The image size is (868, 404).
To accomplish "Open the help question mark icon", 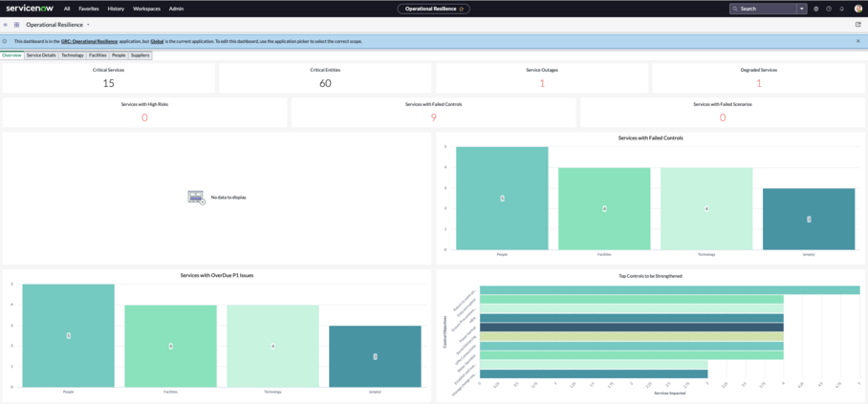I will click(x=829, y=9).
